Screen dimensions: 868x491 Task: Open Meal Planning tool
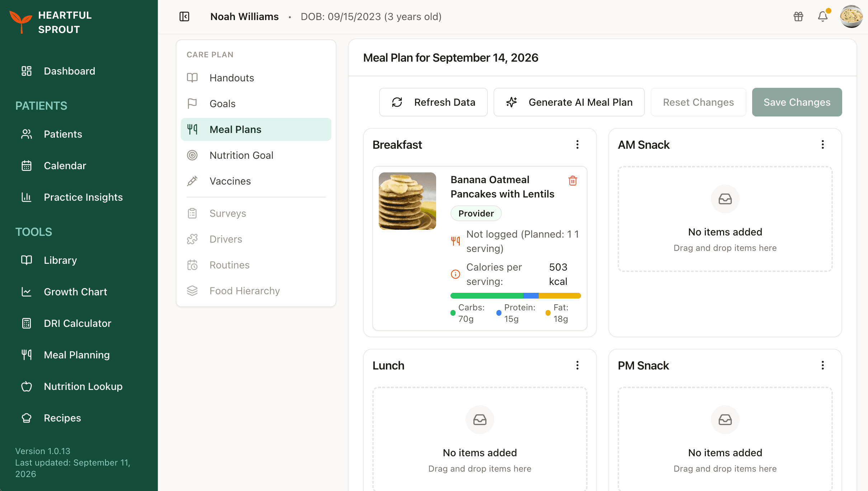(79, 355)
